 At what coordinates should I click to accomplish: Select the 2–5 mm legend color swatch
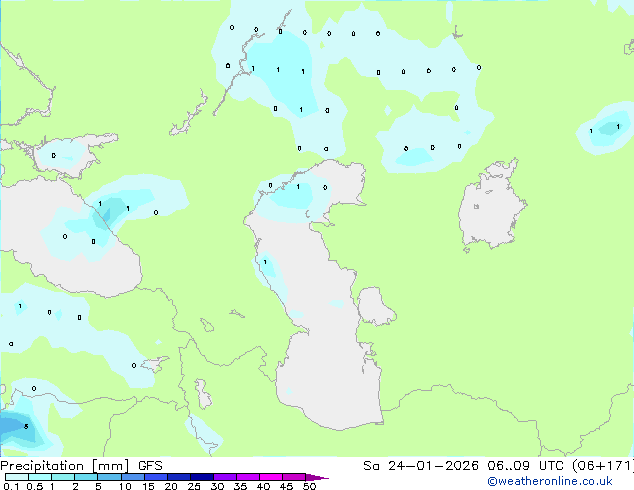click(x=86, y=477)
